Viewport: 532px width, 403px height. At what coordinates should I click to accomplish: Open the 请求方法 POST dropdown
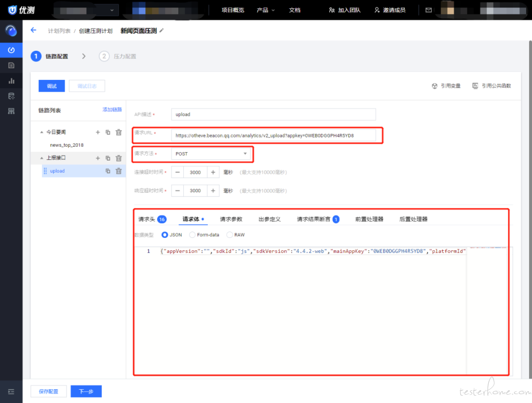[x=211, y=154]
